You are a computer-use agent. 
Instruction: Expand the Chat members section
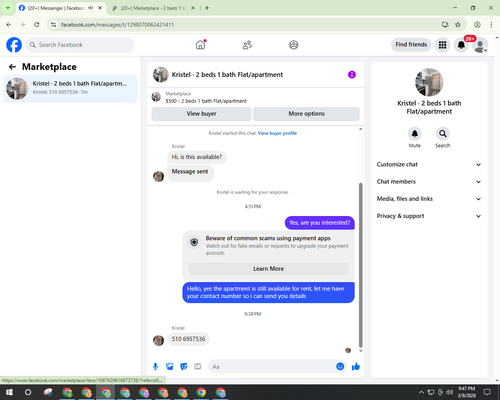point(429,182)
